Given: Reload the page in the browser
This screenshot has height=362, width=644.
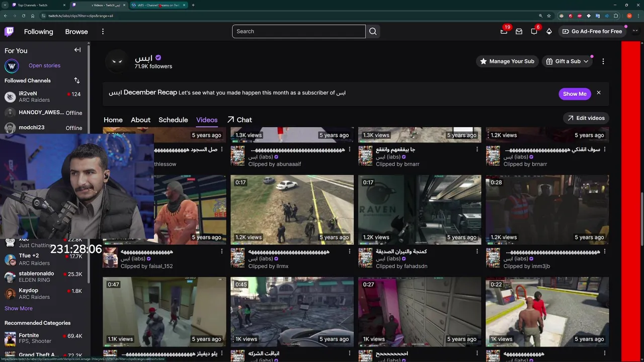Looking at the screenshot, I should (24, 16).
